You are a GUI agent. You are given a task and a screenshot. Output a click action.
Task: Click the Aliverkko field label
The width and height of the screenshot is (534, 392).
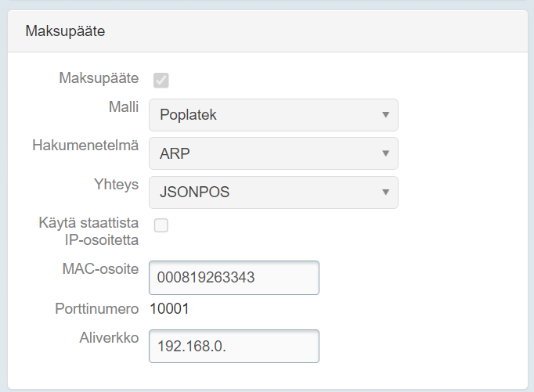pyautogui.click(x=110, y=336)
